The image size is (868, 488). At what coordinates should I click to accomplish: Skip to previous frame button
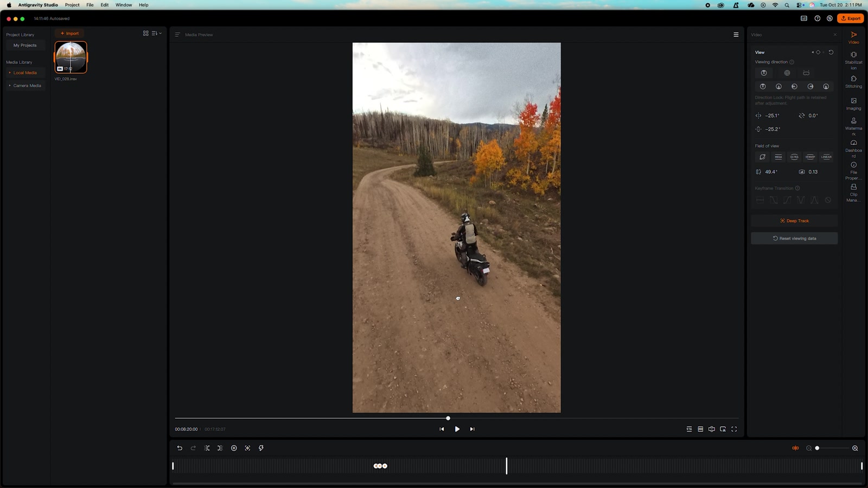(442, 429)
